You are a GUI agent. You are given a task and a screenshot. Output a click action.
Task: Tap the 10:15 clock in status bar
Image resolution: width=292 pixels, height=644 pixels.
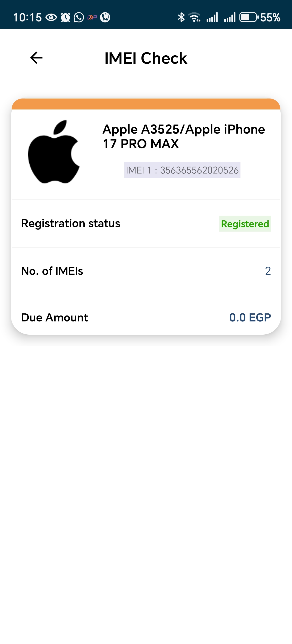coord(27,17)
